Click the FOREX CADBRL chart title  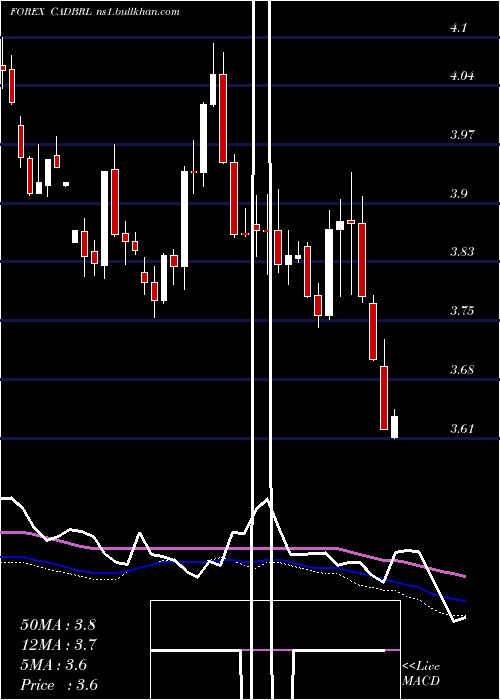tap(52, 12)
